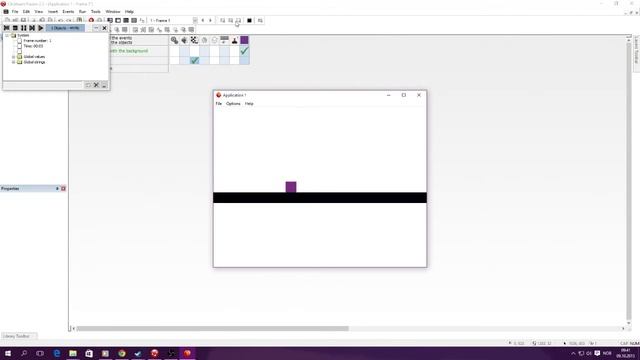This screenshot has height=360, width=640.
Task: Click the Player joystick column icon
Action: [234, 40]
